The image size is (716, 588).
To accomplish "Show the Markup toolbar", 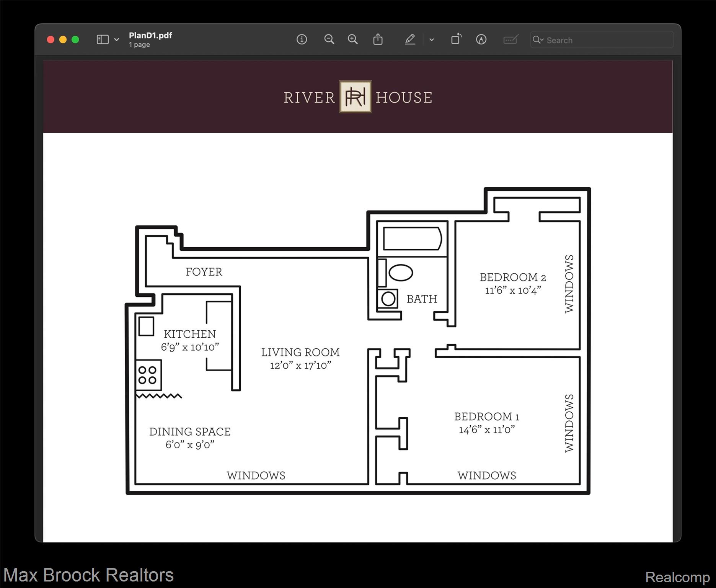I will coord(481,39).
